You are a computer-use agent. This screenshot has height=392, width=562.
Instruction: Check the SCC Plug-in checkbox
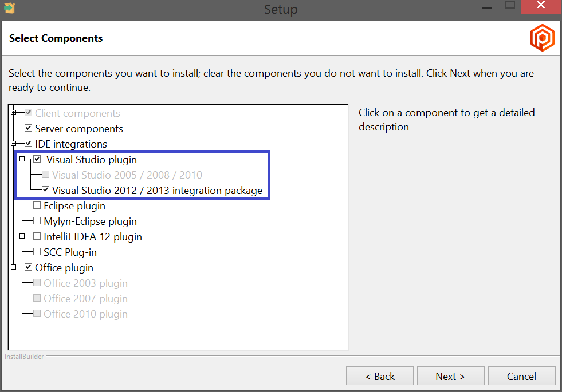[x=36, y=252]
